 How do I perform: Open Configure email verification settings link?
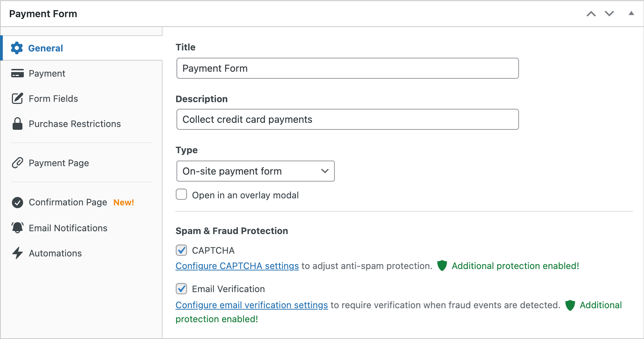[x=252, y=305]
